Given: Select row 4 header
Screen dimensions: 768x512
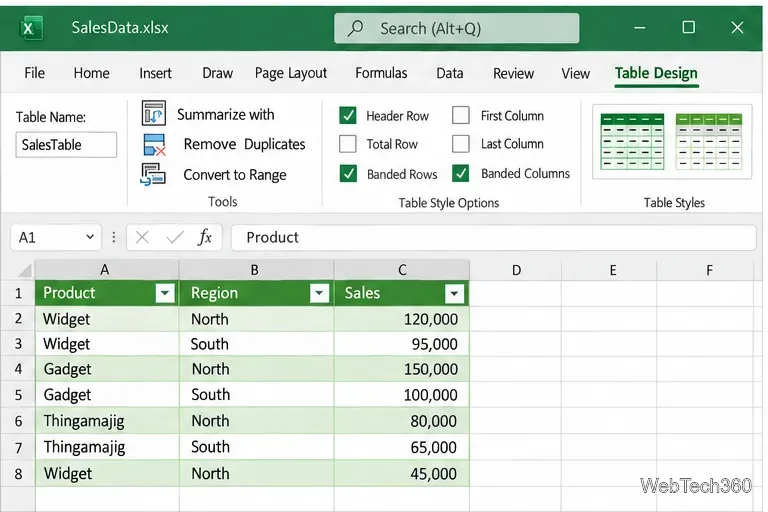Looking at the screenshot, I should [18, 369].
